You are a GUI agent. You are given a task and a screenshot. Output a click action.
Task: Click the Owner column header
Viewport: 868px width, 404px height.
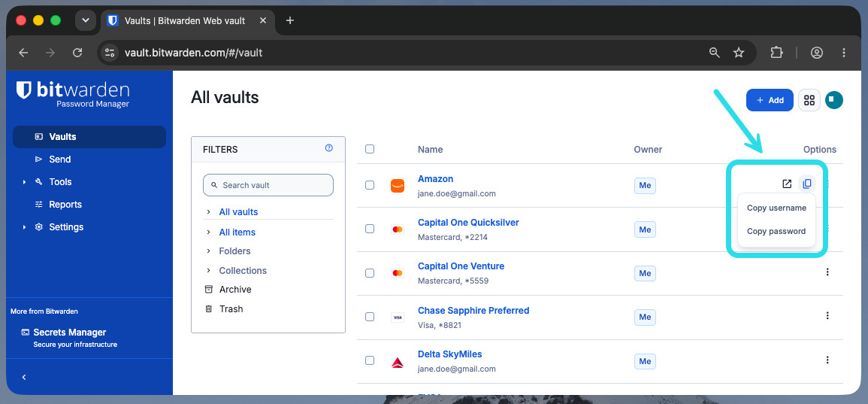tap(648, 150)
